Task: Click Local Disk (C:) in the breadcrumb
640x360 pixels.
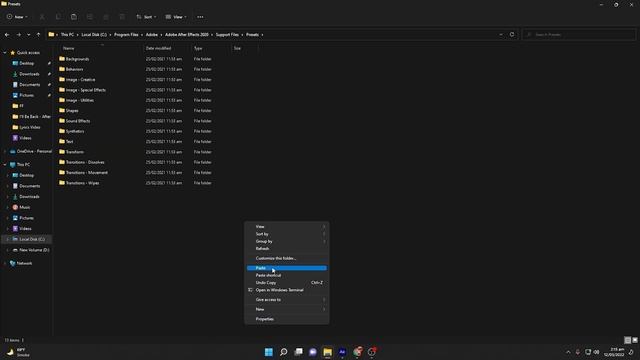Action: (94, 35)
